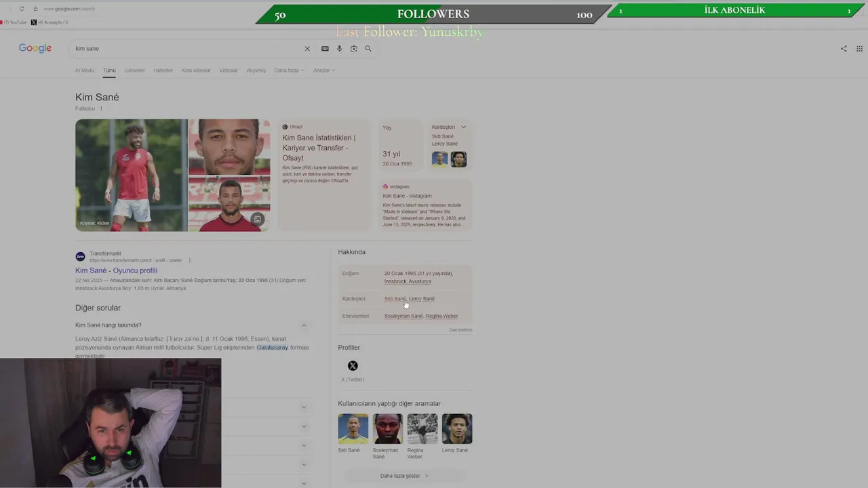Image resolution: width=868 pixels, height=488 pixels.
Task: Click the browser address bar URL
Action: click(x=69, y=9)
